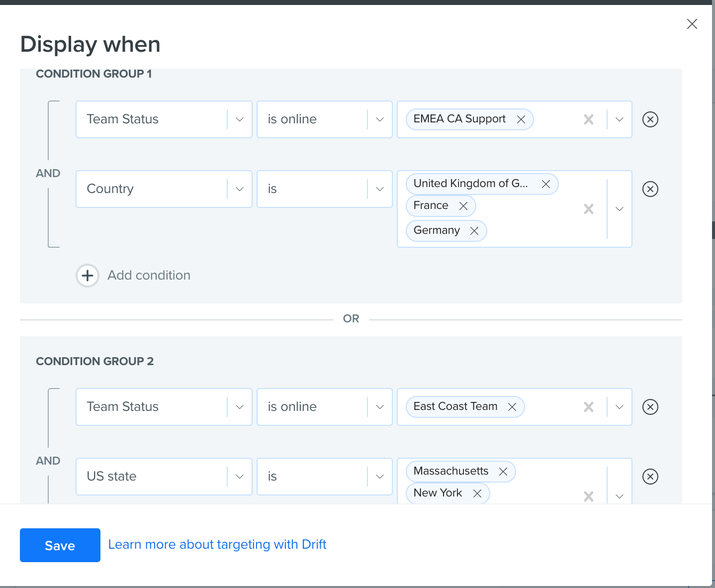Image resolution: width=715 pixels, height=588 pixels.
Task: Delete the Team Status condition in Group 1
Action: click(650, 119)
